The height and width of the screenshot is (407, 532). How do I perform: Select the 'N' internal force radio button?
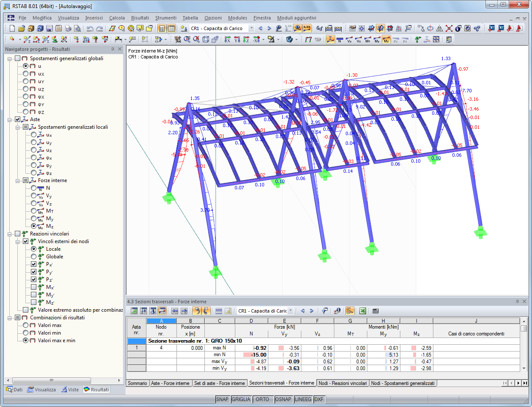34,188
